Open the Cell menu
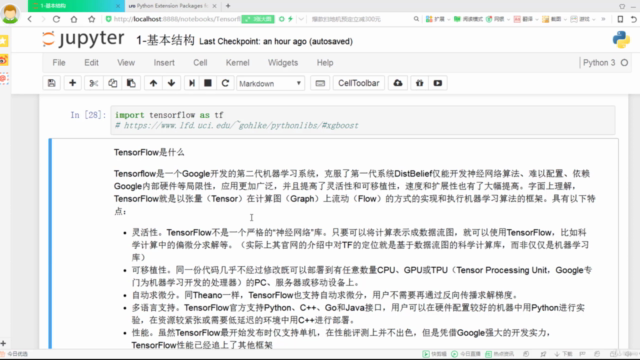The image size is (640, 360). 200,63
